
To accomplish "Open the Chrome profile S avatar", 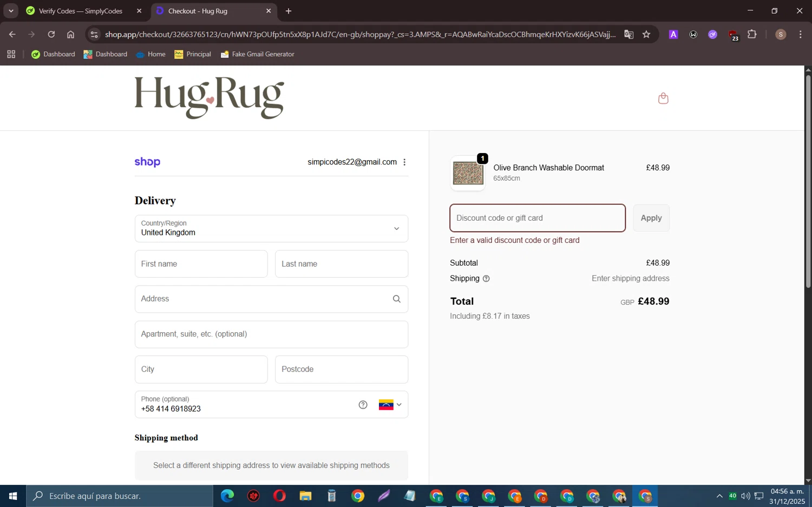I will tap(781, 34).
